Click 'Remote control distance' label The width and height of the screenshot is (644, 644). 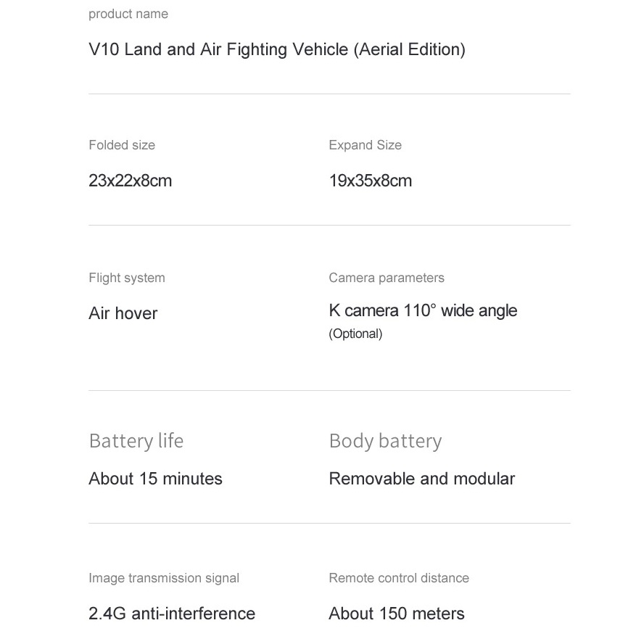pos(399,578)
